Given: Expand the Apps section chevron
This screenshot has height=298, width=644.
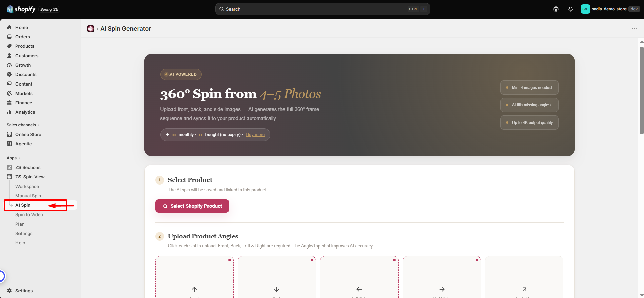Looking at the screenshot, I should 20,158.
